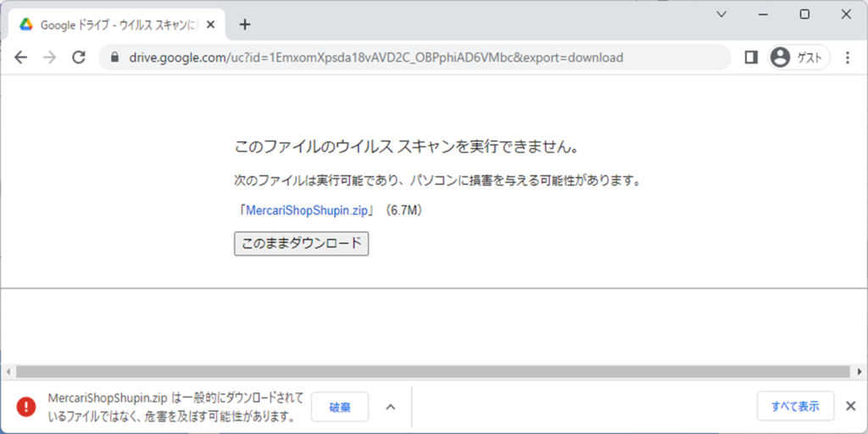Open the ゲスト profile button

tap(798, 58)
